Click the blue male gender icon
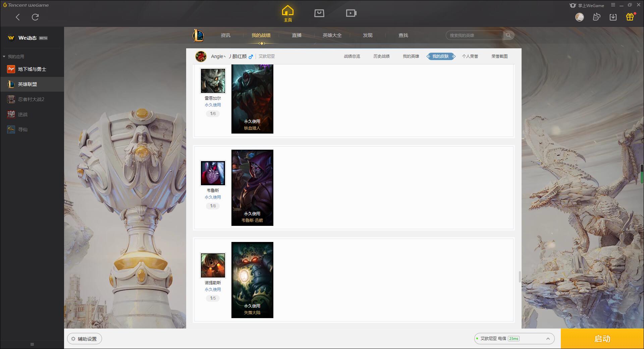Viewport: 644px width, 349px height. point(251,57)
